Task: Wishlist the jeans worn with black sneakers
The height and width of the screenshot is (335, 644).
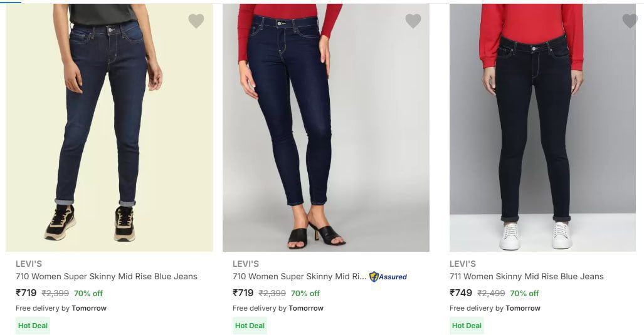Action: (196, 21)
